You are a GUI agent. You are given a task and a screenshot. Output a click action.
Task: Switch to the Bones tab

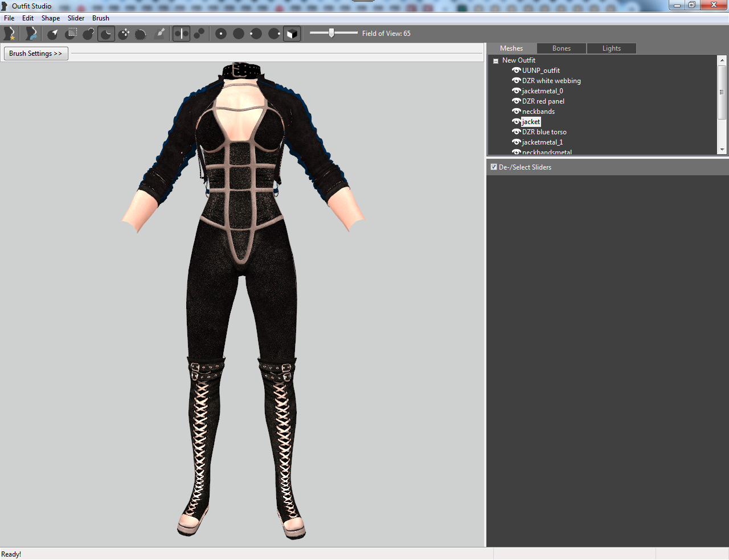click(x=562, y=48)
